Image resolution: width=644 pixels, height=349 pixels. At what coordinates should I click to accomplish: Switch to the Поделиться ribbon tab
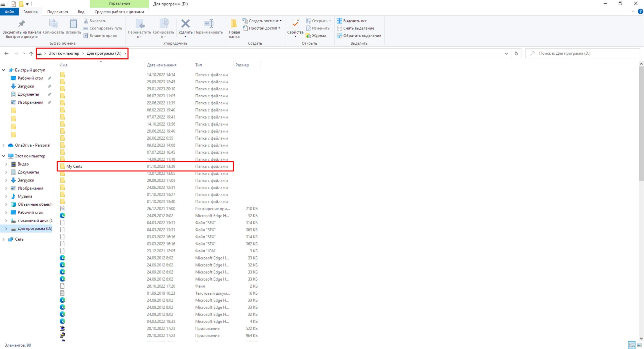[x=58, y=12]
